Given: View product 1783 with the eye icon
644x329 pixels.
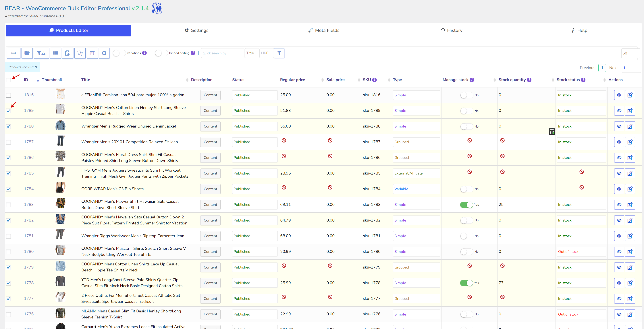Looking at the screenshot, I should 619,205.
